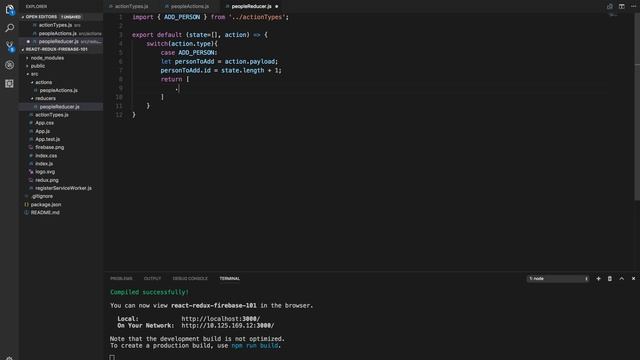Image resolution: width=640 pixels, height=360 pixels.
Task: Open the Debug Console panel tab
Action: (x=190, y=279)
